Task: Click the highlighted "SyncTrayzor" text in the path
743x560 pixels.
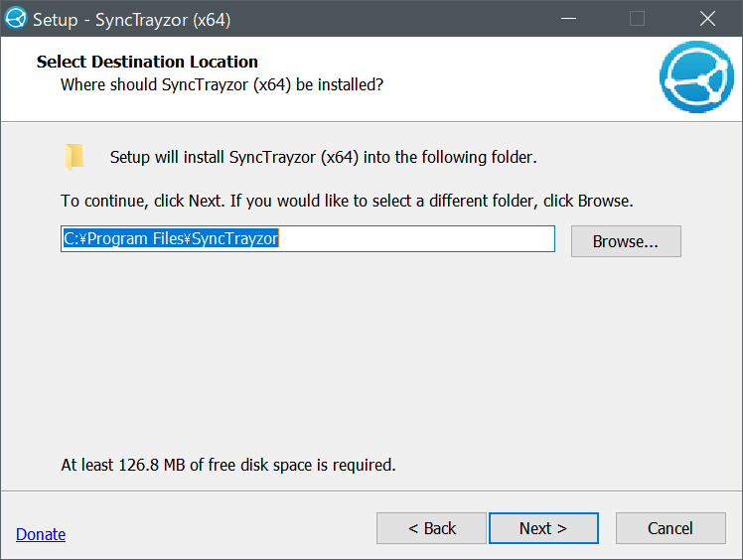Action: (x=234, y=239)
